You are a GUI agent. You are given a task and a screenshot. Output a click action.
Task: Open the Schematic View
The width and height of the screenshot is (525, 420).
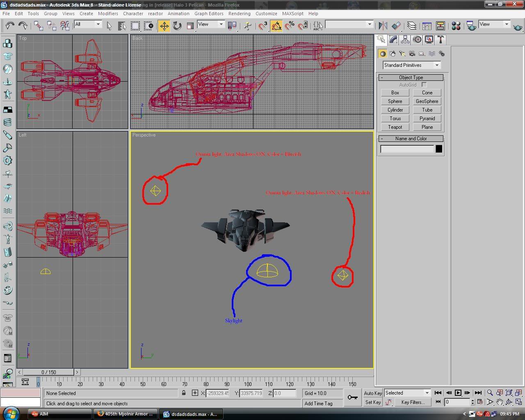coord(440,26)
